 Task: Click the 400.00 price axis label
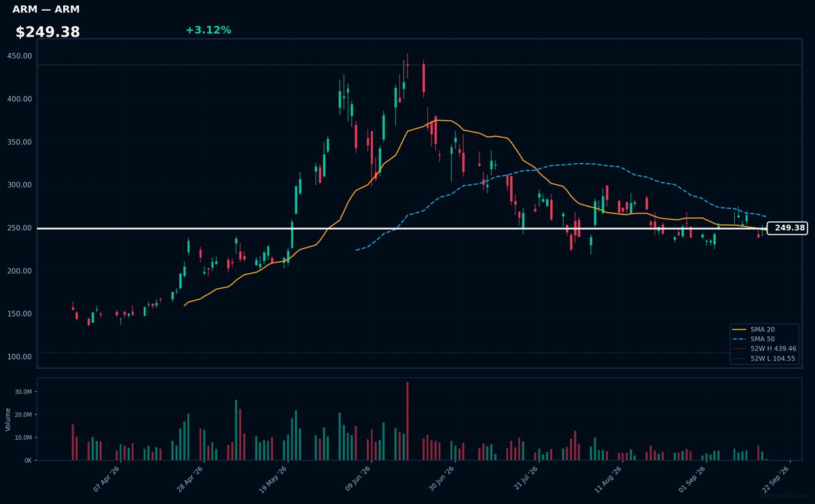(20, 99)
